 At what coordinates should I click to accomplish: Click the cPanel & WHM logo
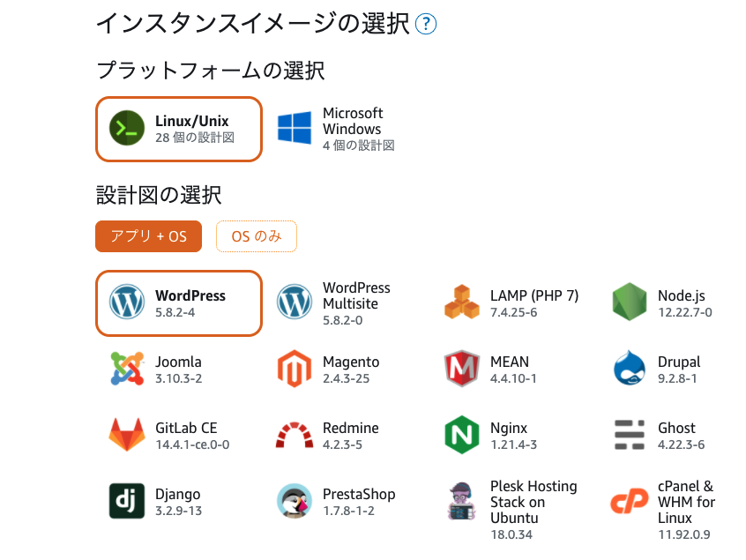[630, 501]
